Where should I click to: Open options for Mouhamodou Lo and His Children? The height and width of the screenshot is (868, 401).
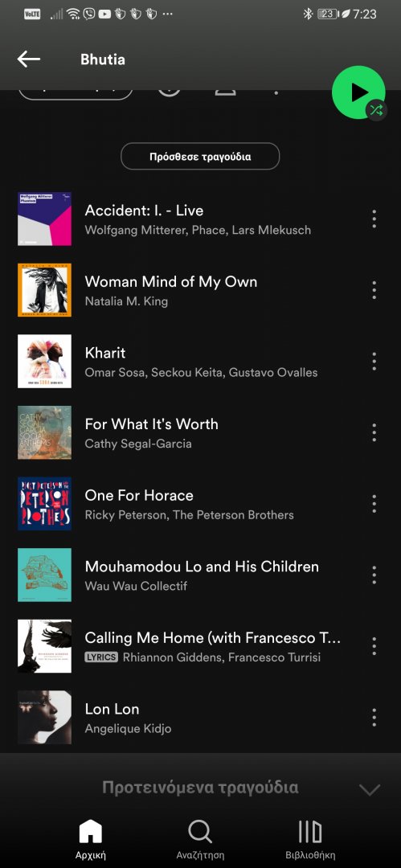[x=374, y=575]
